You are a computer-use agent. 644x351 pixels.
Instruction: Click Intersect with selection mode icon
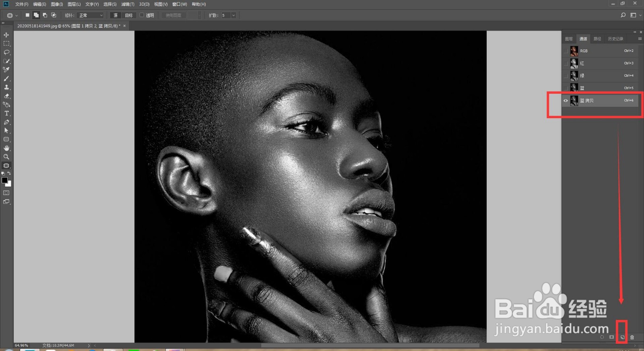54,15
